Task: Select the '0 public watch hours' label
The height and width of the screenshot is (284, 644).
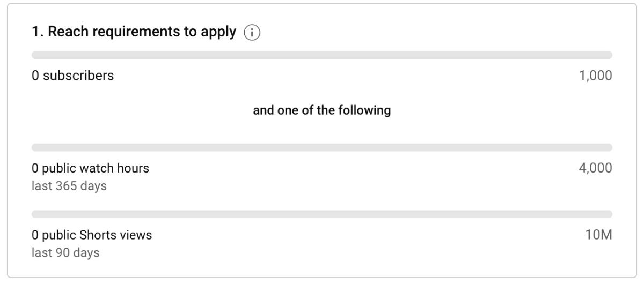Action: click(x=90, y=168)
